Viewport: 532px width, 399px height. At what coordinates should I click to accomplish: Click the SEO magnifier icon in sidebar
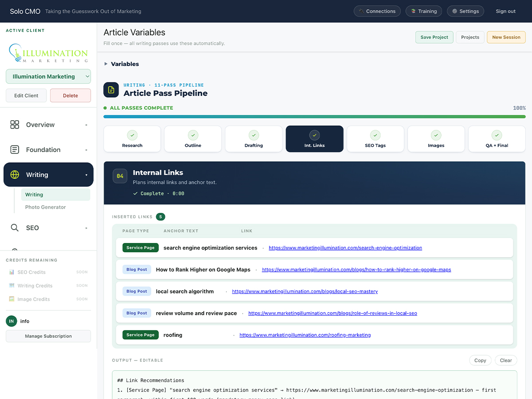pyautogui.click(x=15, y=227)
